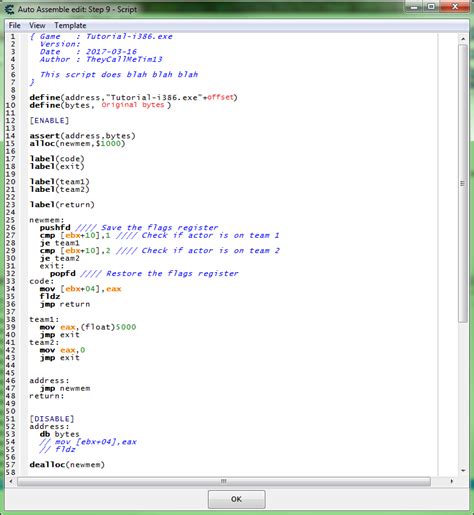Click the 'code:' label line
The image size is (474, 515).
click(x=42, y=281)
